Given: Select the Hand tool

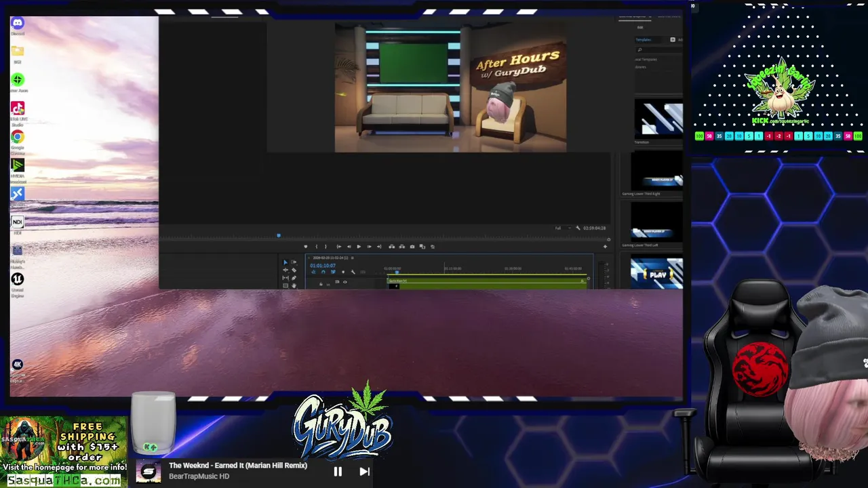Looking at the screenshot, I should [x=294, y=285].
